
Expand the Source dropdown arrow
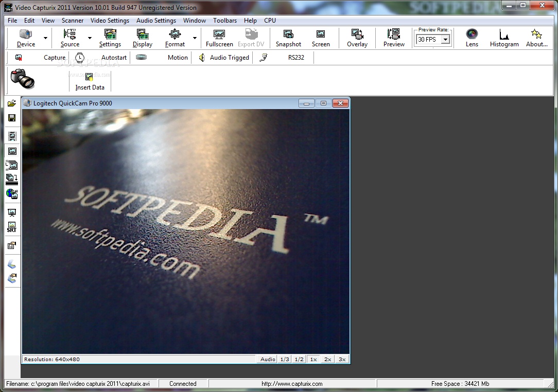pos(90,38)
